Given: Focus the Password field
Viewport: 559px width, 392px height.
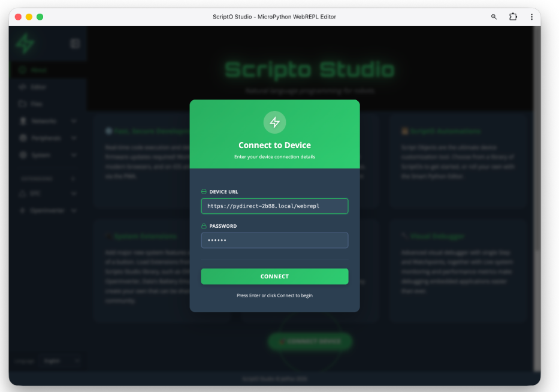Looking at the screenshot, I should [274, 240].
